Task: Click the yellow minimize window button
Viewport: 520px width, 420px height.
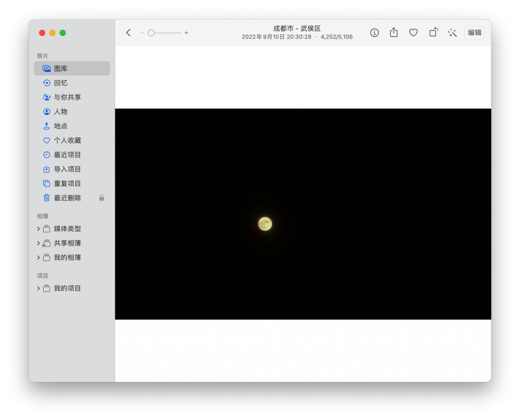Action: pos(52,33)
